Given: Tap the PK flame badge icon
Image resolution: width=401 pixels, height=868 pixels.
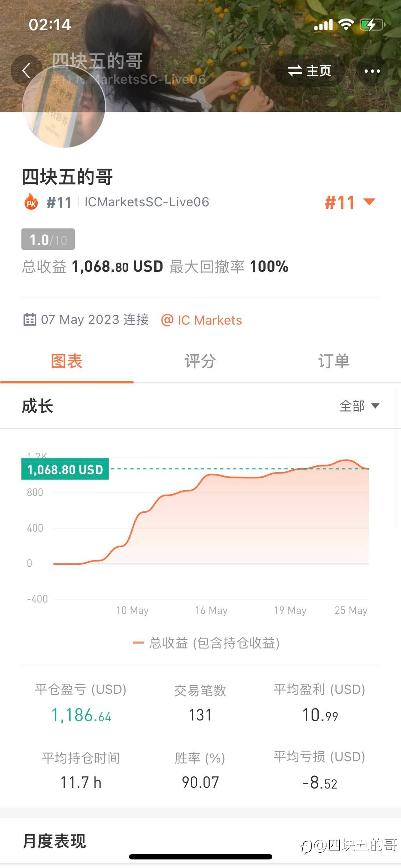Looking at the screenshot, I should [31, 202].
